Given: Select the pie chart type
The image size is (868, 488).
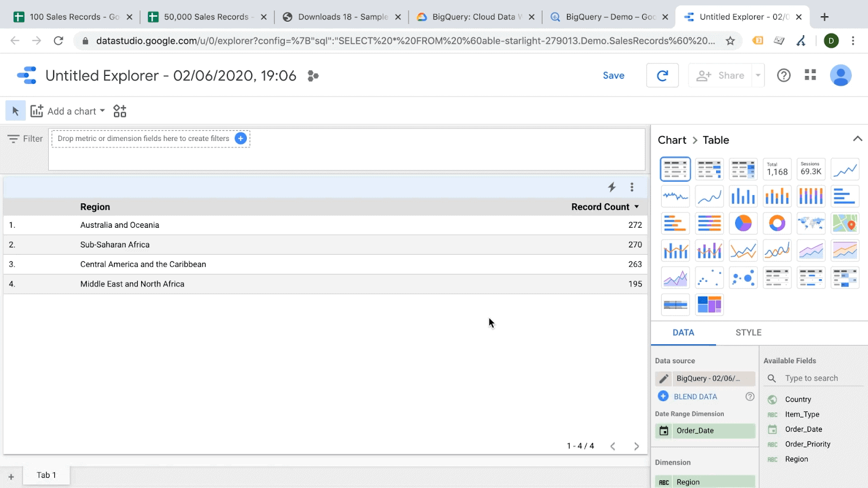Looking at the screenshot, I should [x=743, y=223].
